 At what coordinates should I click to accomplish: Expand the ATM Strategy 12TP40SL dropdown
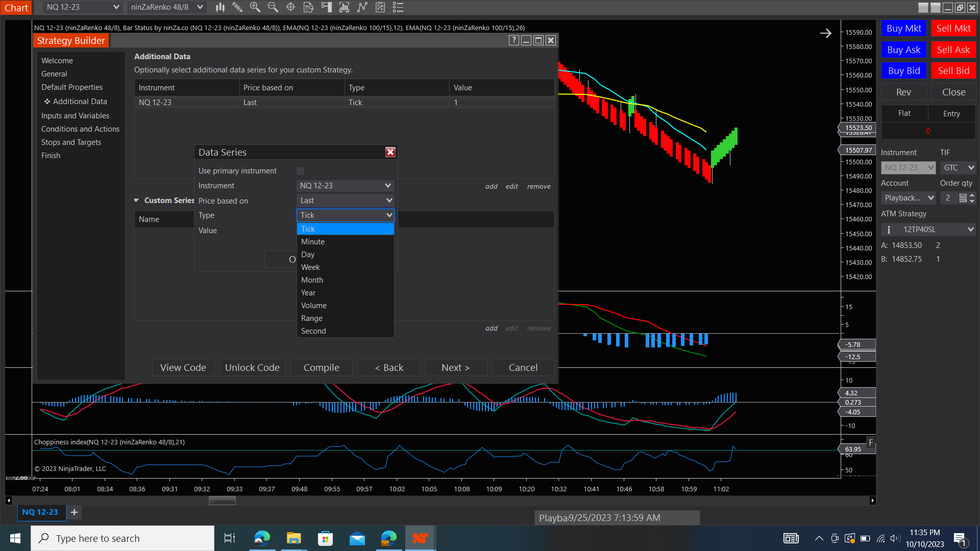point(970,230)
